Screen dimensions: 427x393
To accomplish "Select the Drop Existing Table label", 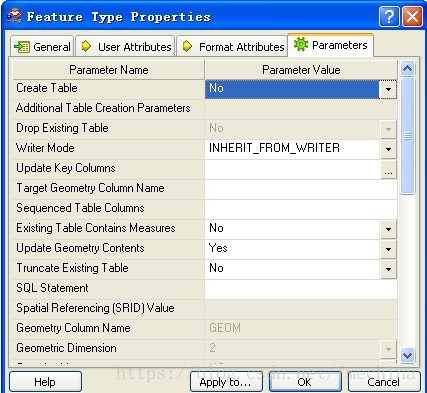I will point(62,128).
